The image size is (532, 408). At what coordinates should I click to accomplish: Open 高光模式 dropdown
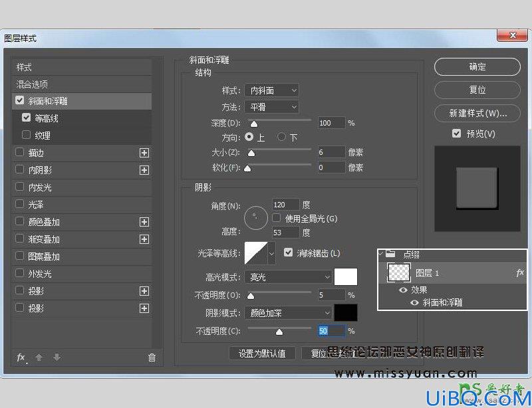pyautogui.click(x=288, y=277)
